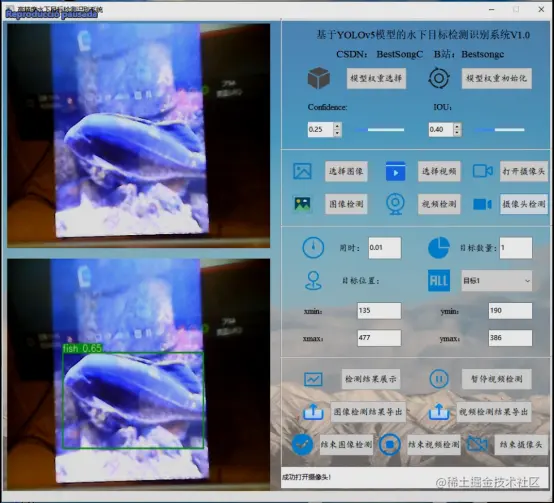Minimize the detection system window

491,10
